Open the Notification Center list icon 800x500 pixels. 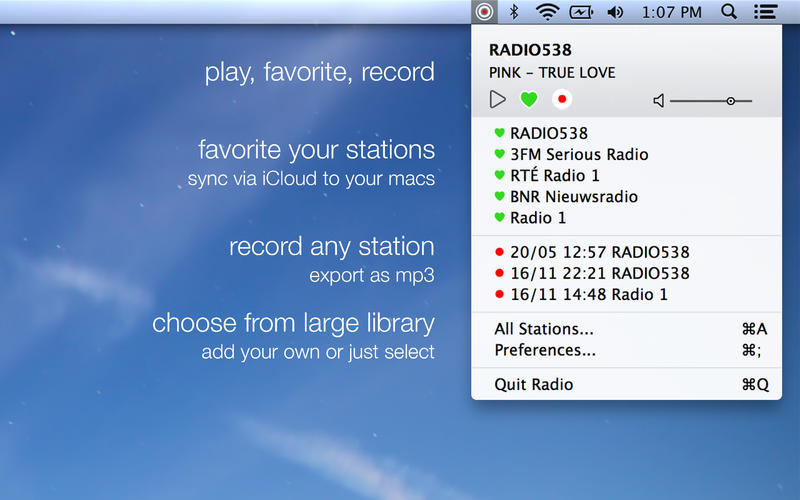point(765,12)
